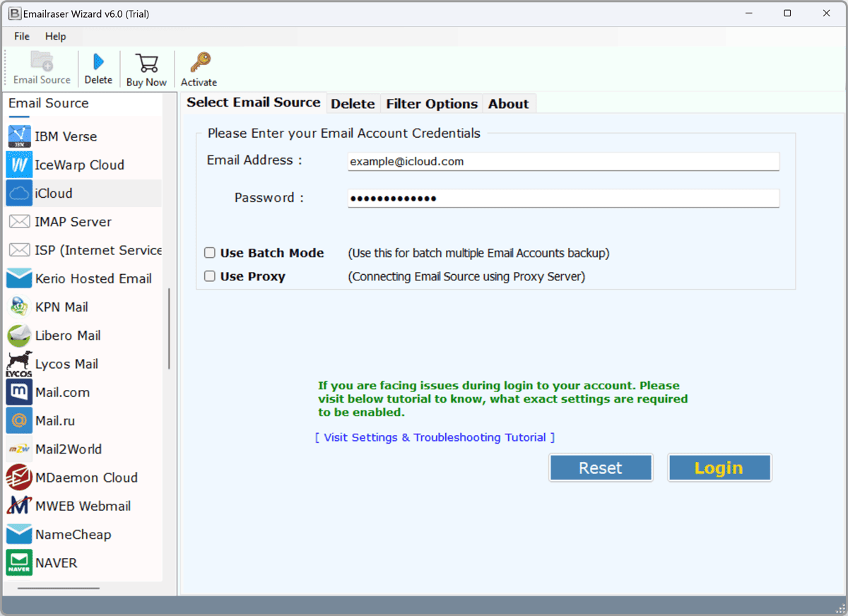848x616 pixels.
Task: Pick the Libero Mail icon
Action: coord(19,336)
